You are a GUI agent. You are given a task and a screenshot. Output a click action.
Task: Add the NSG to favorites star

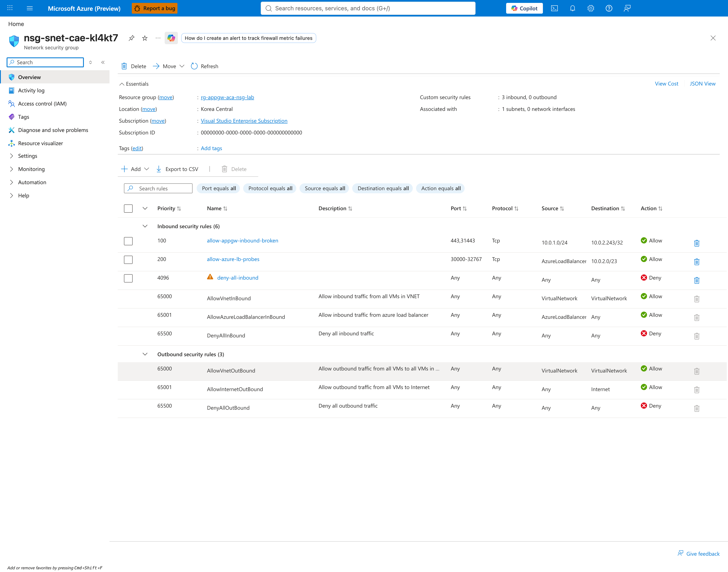click(145, 38)
